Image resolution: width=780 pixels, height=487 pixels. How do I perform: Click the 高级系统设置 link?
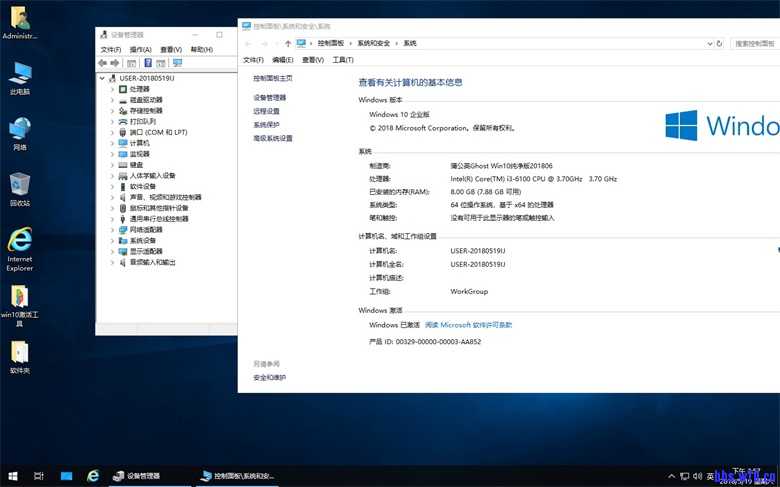(x=273, y=139)
